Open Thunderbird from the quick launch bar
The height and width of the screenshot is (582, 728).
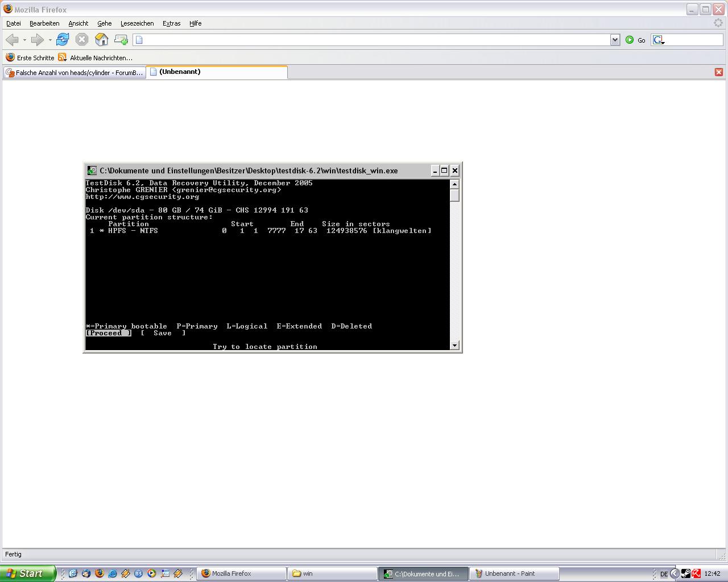pos(86,573)
